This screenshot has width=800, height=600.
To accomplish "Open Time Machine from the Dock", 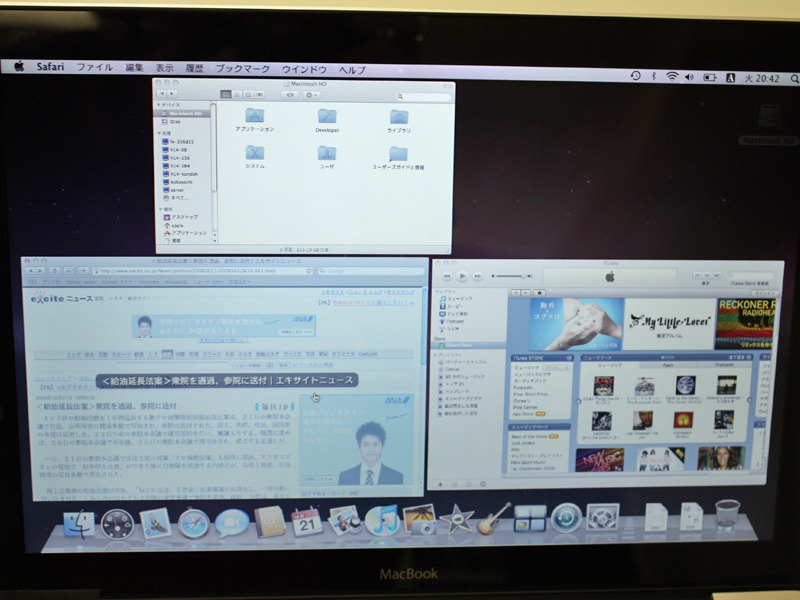I will point(566,518).
